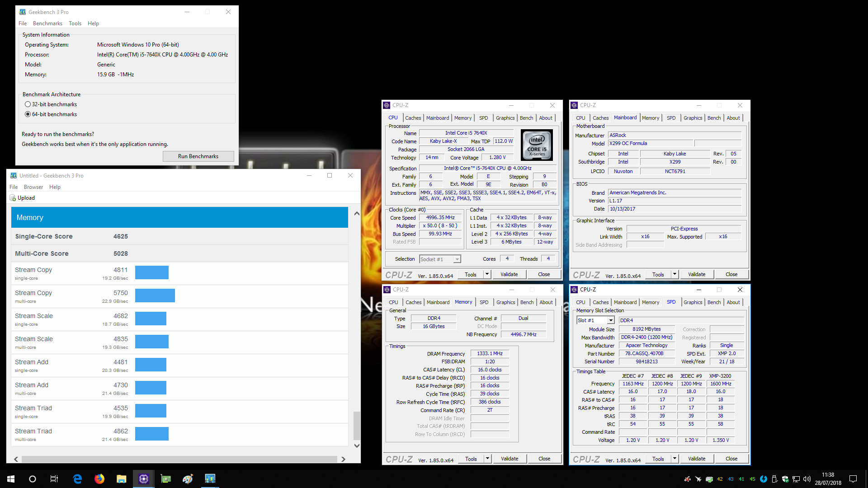Click the airplane tray icon
This screenshot has width=868, height=488.
pyautogui.click(x=698, y=479)
